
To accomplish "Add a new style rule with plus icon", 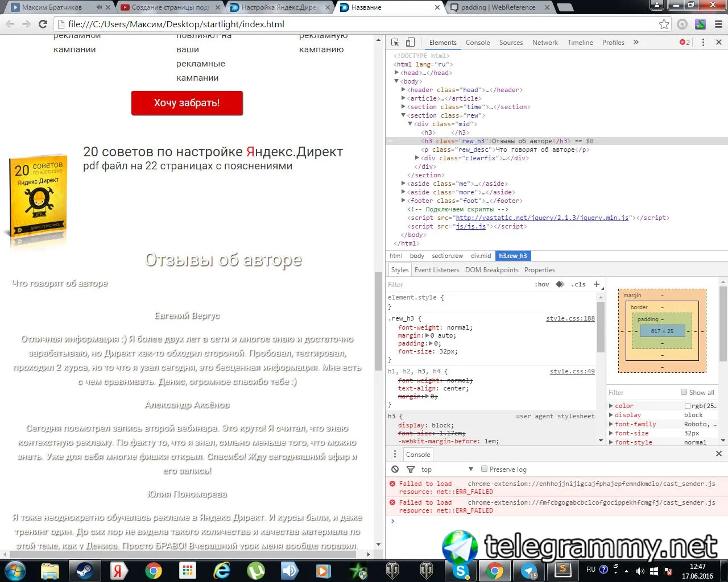I will (x=597, y=284).
